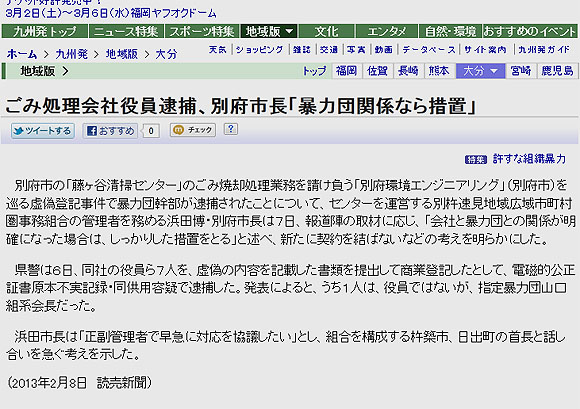Viewport: 580px width, 409px height.
Task: Select the エンタメ tab
Action: click(x=387, y=31)
